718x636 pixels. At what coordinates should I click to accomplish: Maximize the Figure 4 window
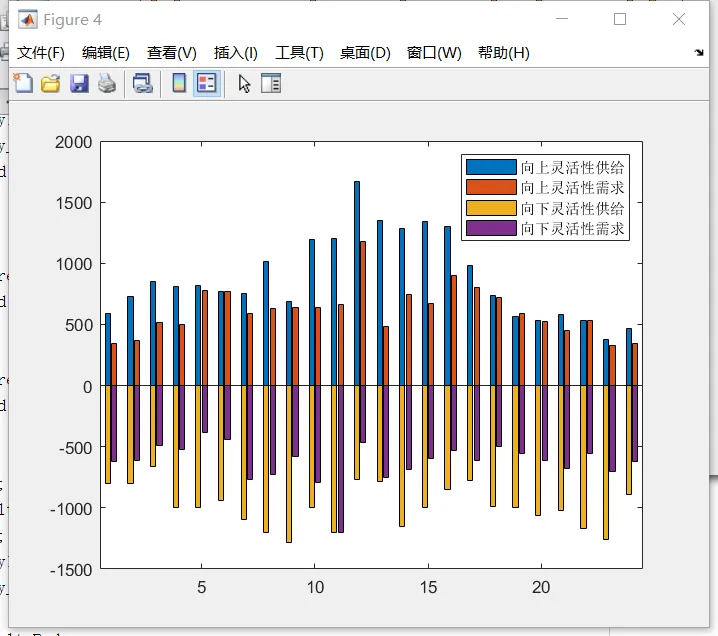[620, 19]
